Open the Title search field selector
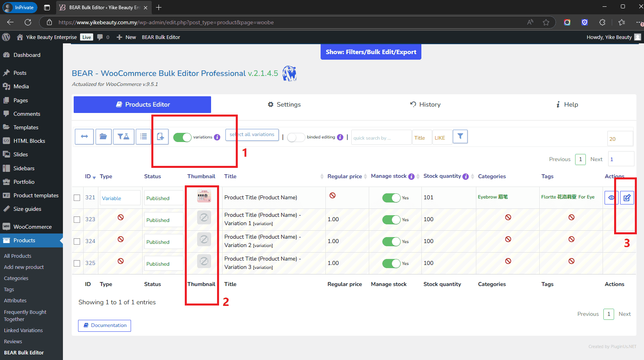 pyautogui.click(x=422, y=138)
